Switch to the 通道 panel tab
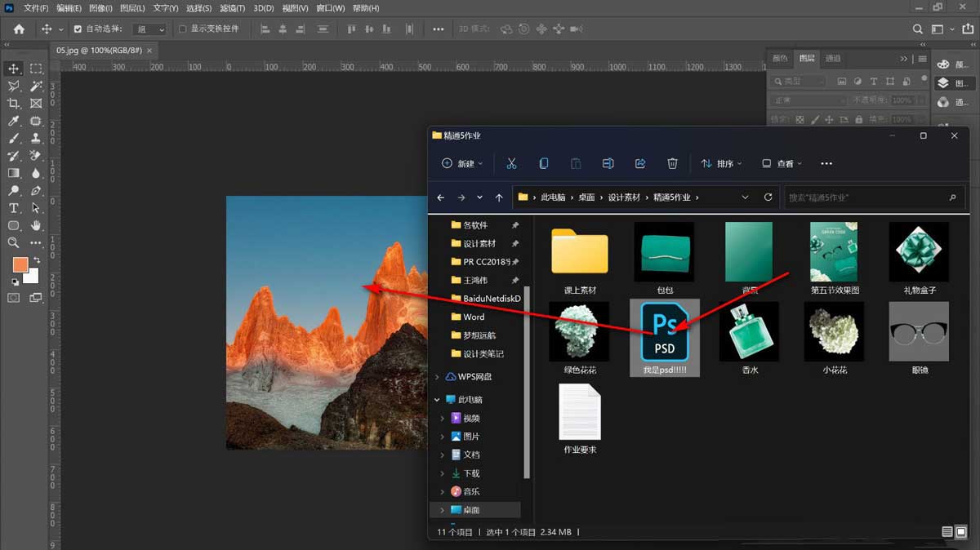This screenshot has height=550, width=980. (x=833, y=59)
